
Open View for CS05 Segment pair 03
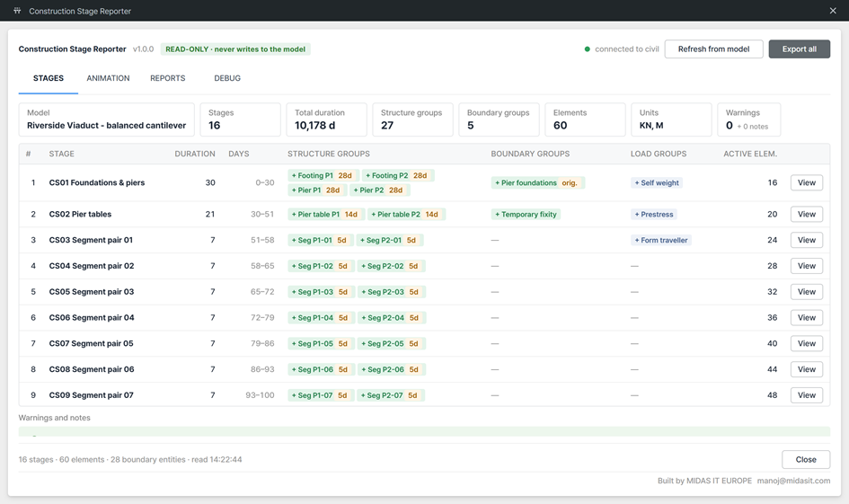[806, 292]
